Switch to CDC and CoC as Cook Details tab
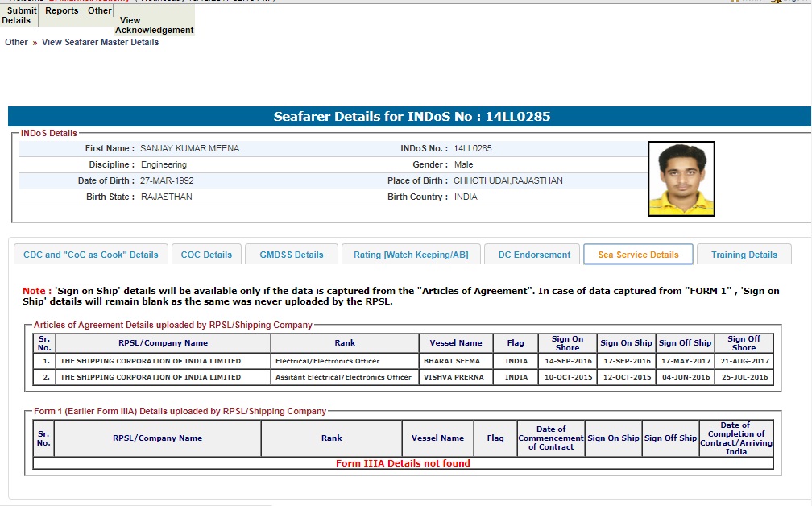This screenshot has height=506, width=812. pyautogui.click(x=91, y=255)
